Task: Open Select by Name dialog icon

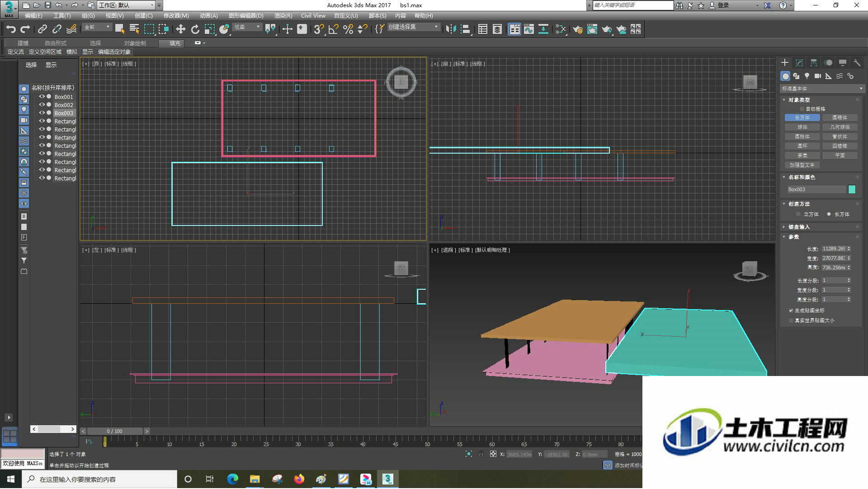Action: (134, 29)
